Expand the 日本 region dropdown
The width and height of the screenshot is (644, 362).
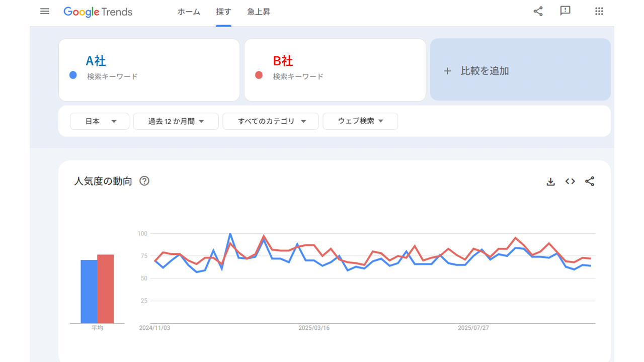point(100,121)
